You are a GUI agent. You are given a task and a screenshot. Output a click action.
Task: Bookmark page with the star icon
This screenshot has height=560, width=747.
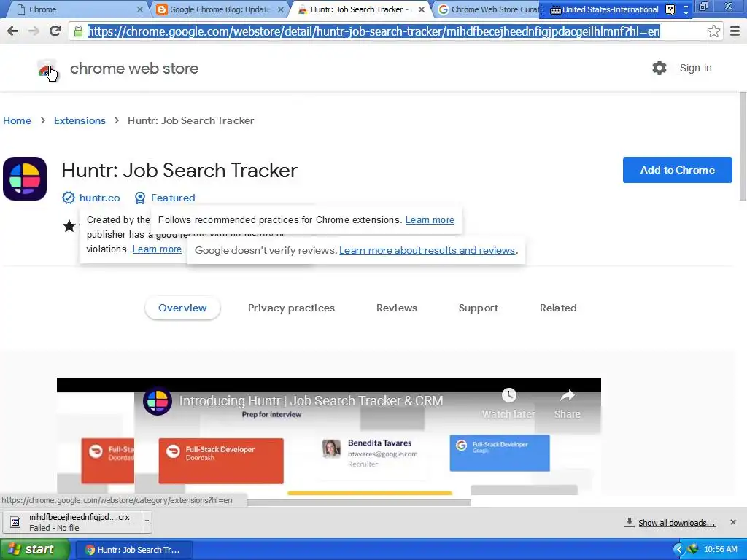(x=713, y=31)
